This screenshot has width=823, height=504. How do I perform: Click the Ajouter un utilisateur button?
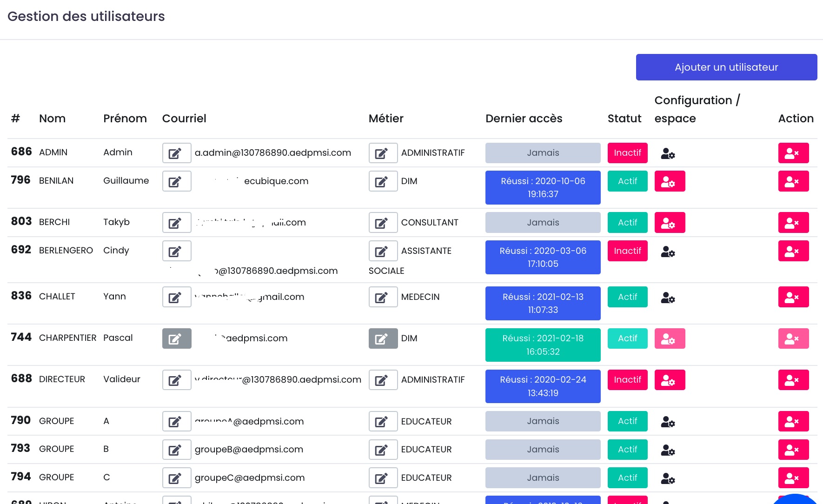tap(726, 67)
